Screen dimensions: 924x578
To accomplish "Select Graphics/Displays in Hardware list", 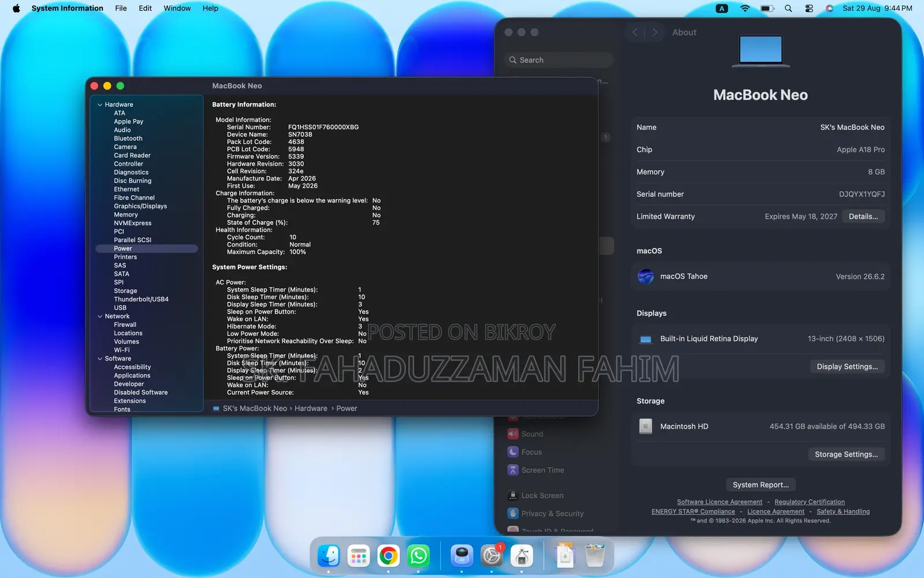I will [140, 206].
